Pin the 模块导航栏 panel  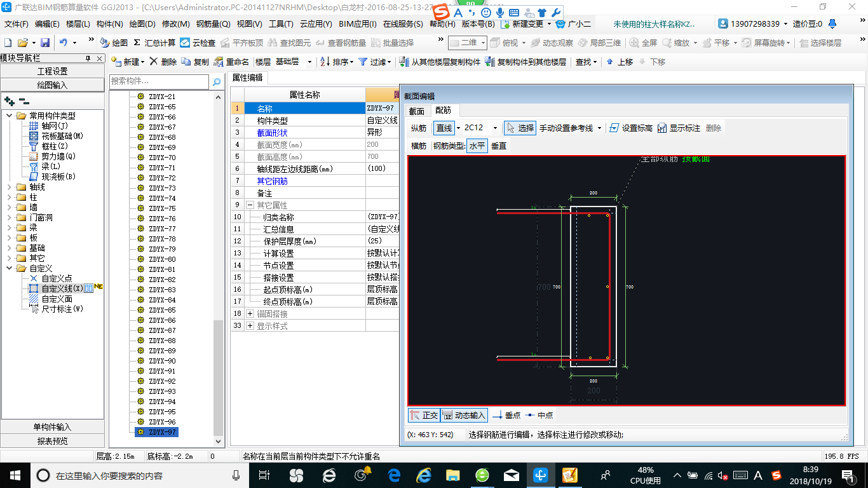(88, 58)
